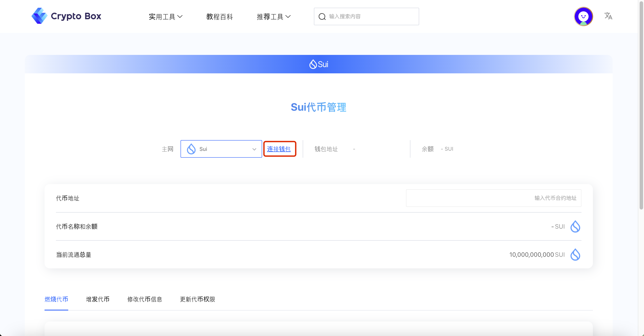Click the 代币名称和余额 label
The image size is (644, 336).
[77, 226]
